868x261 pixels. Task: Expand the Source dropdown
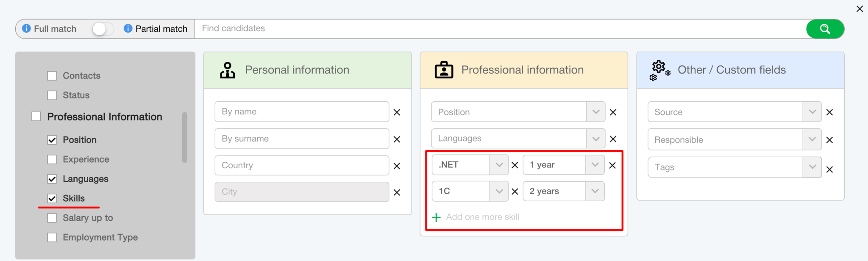click(812, 112)
